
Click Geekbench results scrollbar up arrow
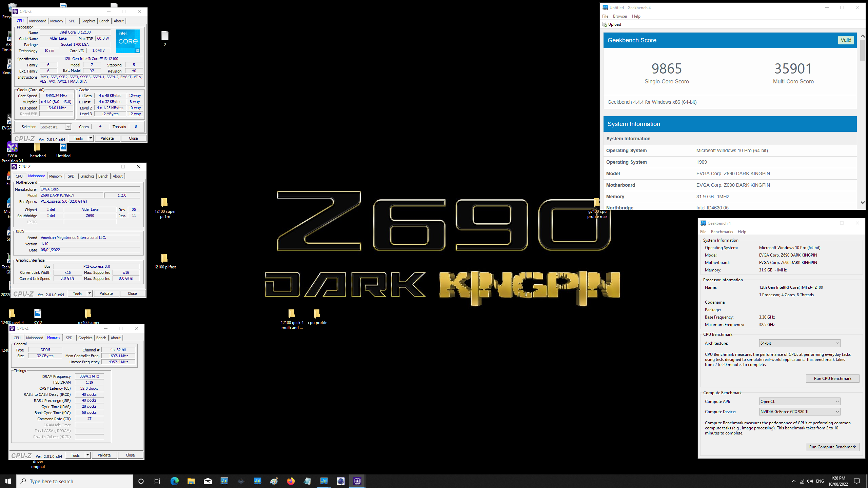pos(863,36)
